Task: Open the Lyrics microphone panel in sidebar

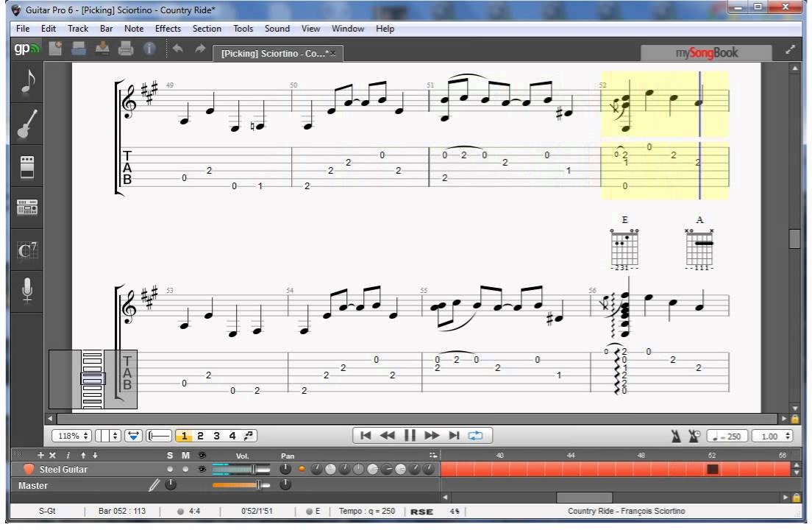Action: (x=27, y=291)
